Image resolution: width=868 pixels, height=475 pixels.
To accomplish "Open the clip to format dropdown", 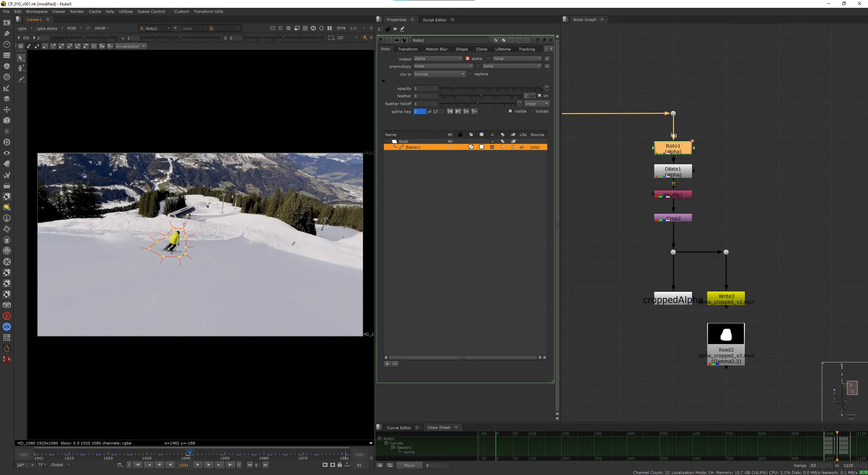I will [439, 74].
